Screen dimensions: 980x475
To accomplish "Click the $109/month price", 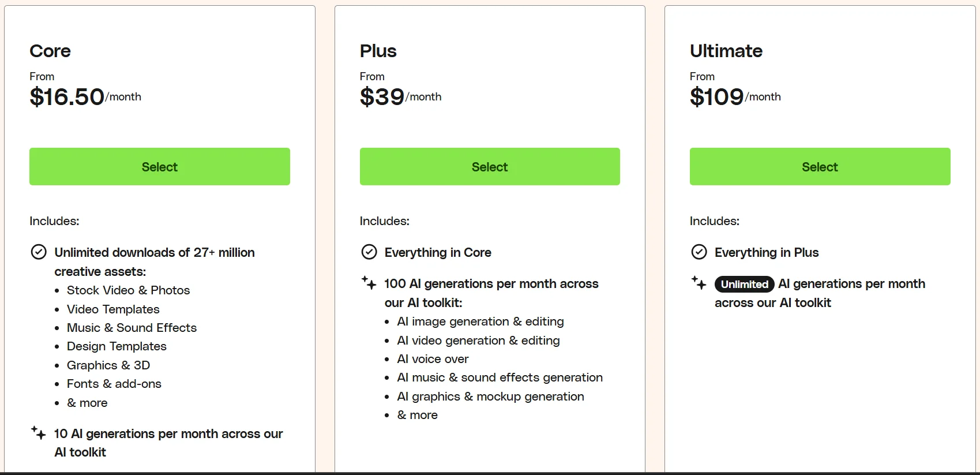I will (735, 97).
